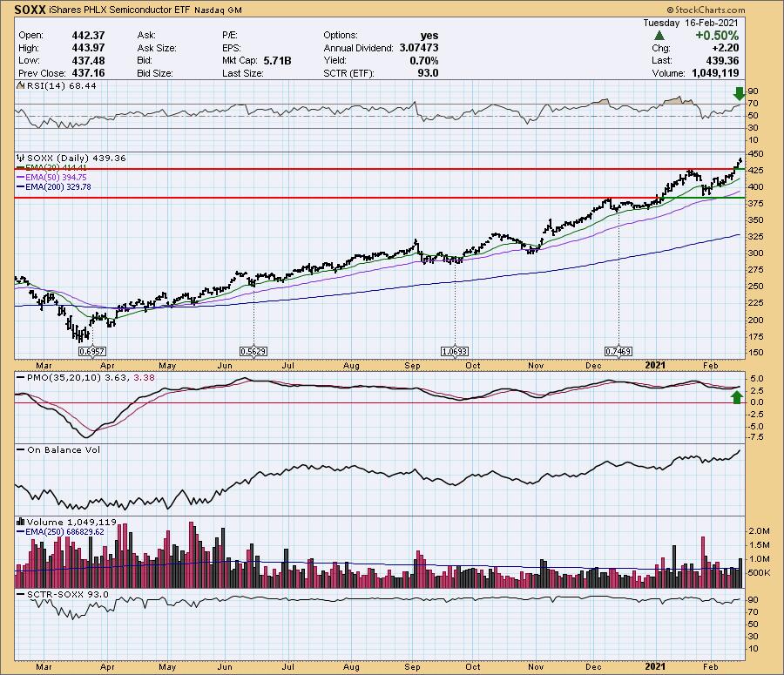Viewport: 784px width, 675px height.
Task: Select the Low value 437.48
Action: pos(89,60)
